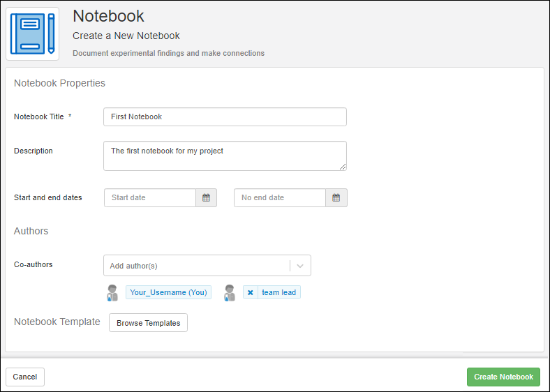Viewport: 550px width, 392px height.
Task: Expand the co-authors dropdown chevron
Action: pos(300,266)
